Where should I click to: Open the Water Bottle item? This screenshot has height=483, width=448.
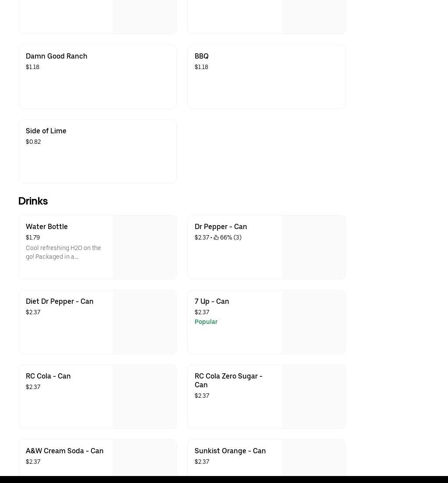[98, 247]
